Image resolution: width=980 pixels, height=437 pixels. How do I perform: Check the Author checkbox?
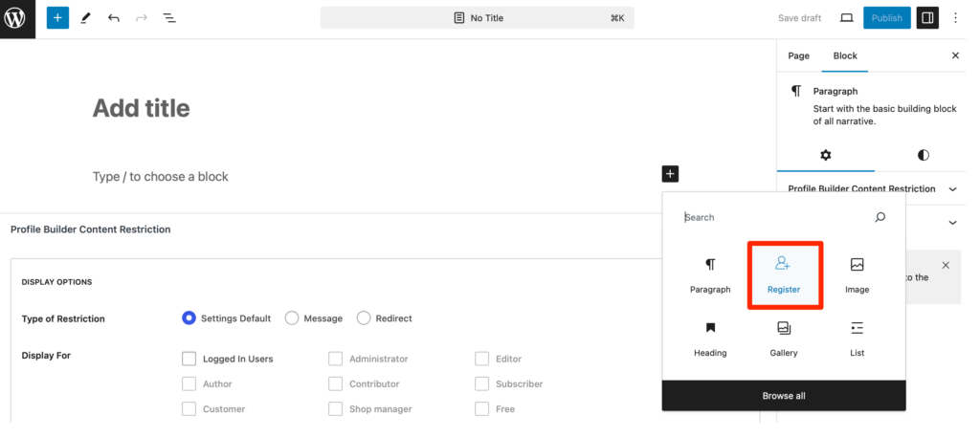coord(189,384)
